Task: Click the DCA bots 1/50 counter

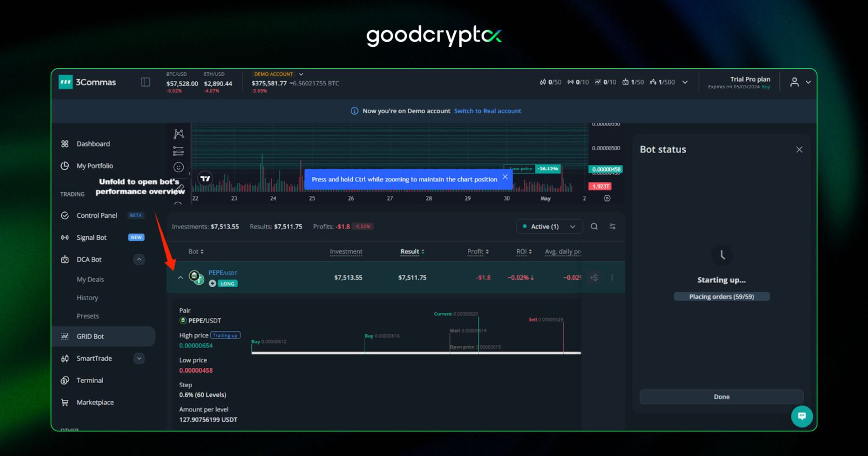Action: coord(633,82)
